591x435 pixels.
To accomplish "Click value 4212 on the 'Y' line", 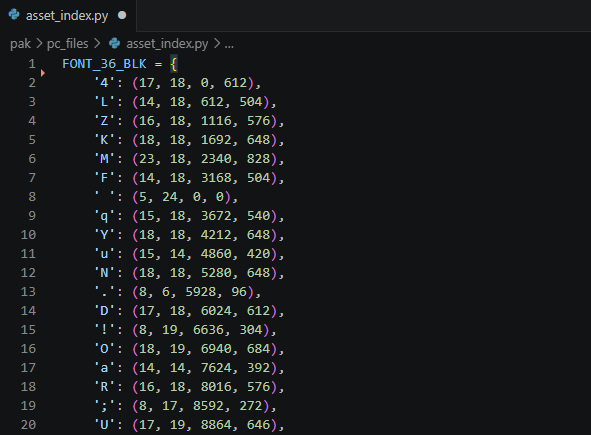I will coord(216,235).
